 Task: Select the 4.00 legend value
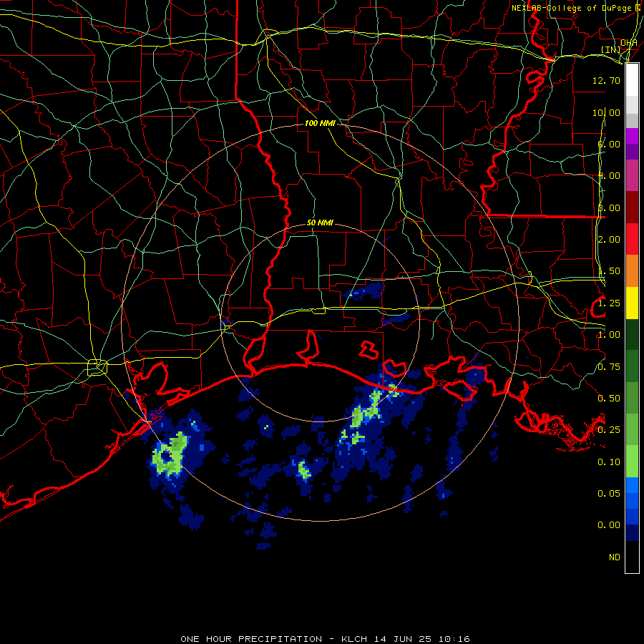coord(609,176)
